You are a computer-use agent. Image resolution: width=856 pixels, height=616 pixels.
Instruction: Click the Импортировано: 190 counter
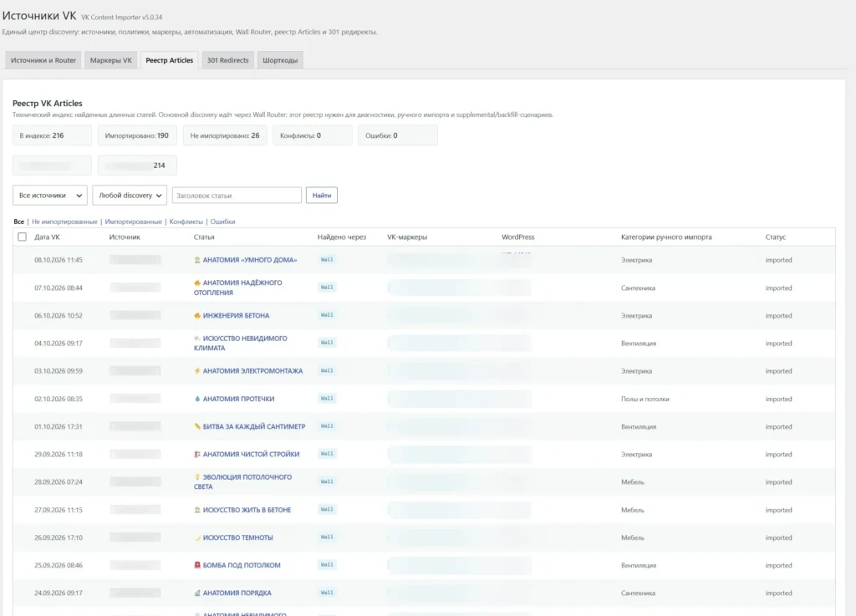click(x=137, y=135)
